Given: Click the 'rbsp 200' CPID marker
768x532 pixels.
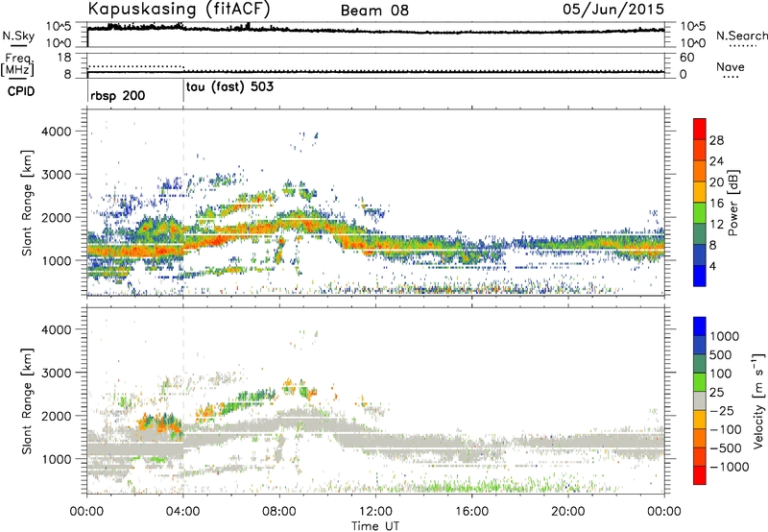Looking at the screenshot, I should click(x=117, y=95).
